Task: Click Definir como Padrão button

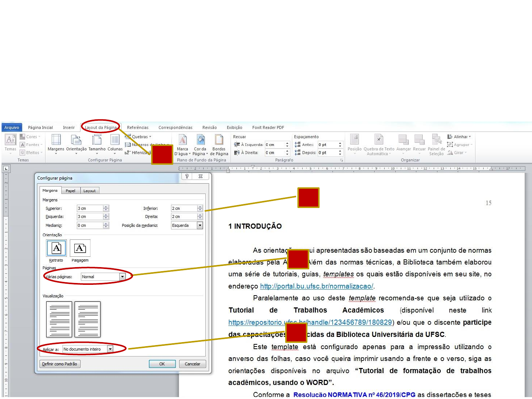Action: click(60, 364)
